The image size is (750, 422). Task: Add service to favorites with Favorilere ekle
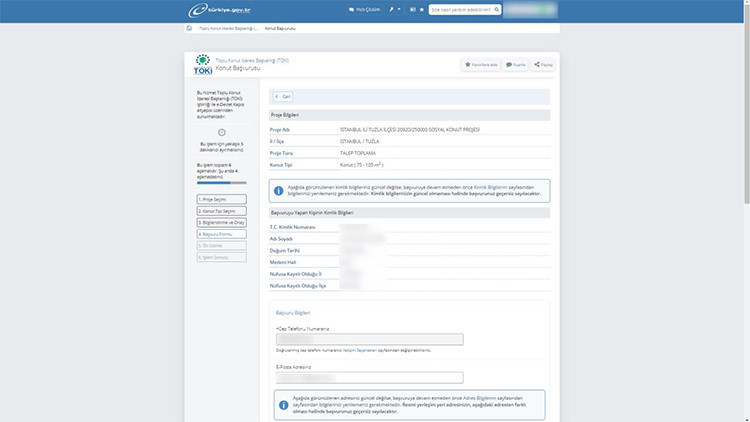coord(481,64)
